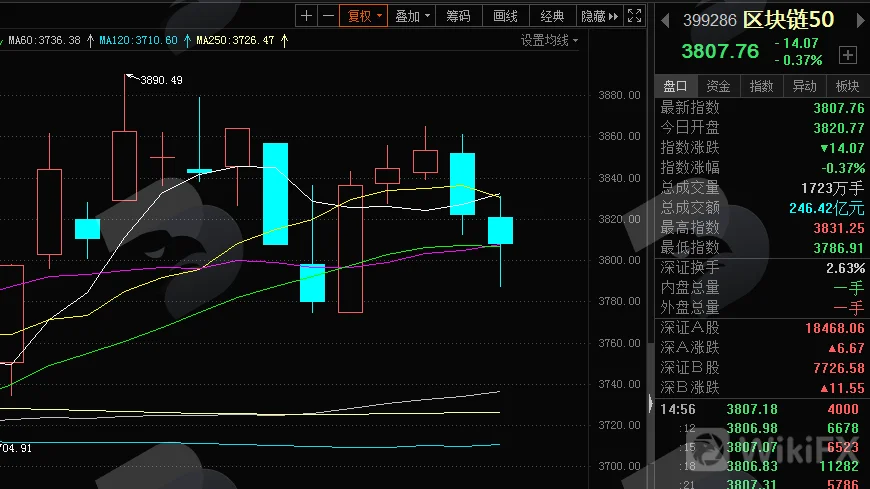The width and height of the screenshot is (870, 489).
Task: Click the 14:56 trade tick row
Action: [762, 410]
